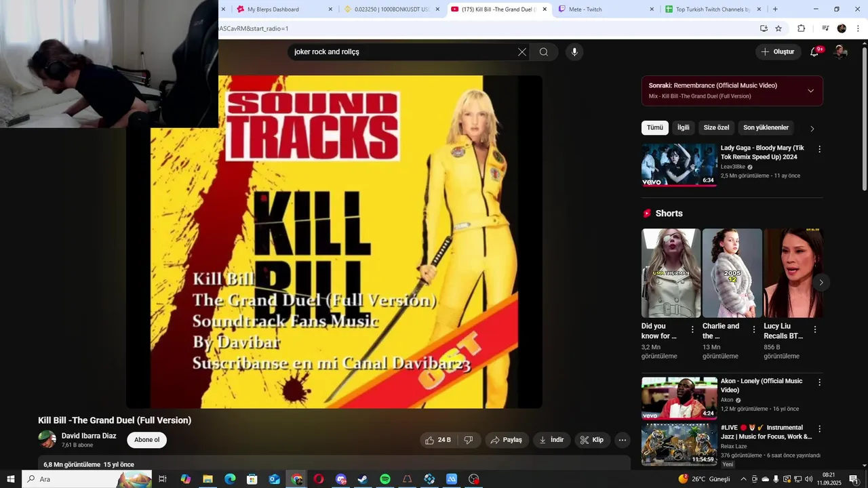Open options for Instrumental Jazz live video
Viewport: 868px width, 488px height.
pyautogui.click(x=819, y=429)
